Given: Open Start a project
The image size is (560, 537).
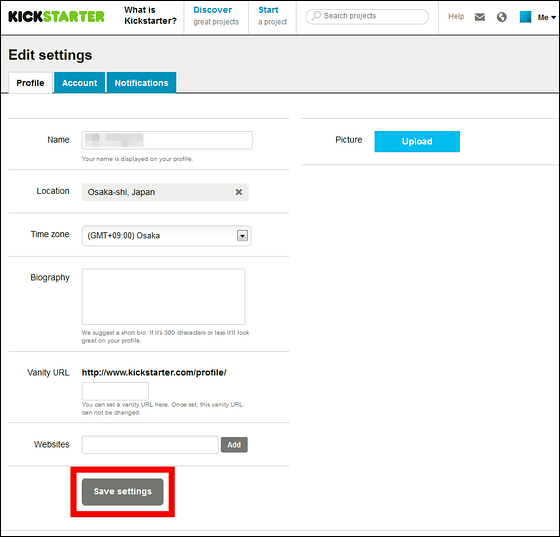Looking at the screenshot, I should tap(272, 16).
